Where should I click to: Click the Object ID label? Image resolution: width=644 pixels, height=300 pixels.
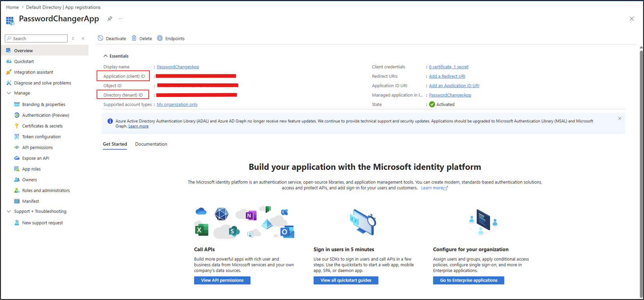click(x=113, y=86)
